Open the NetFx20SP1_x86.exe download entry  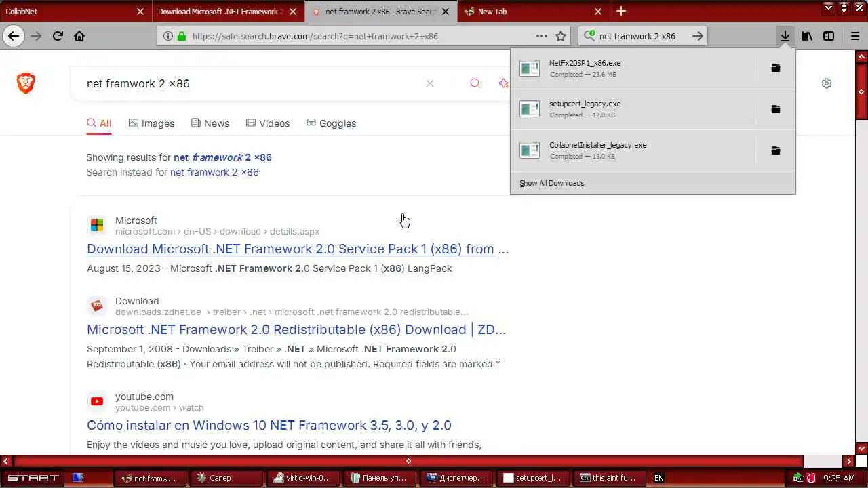coord(633,68)
